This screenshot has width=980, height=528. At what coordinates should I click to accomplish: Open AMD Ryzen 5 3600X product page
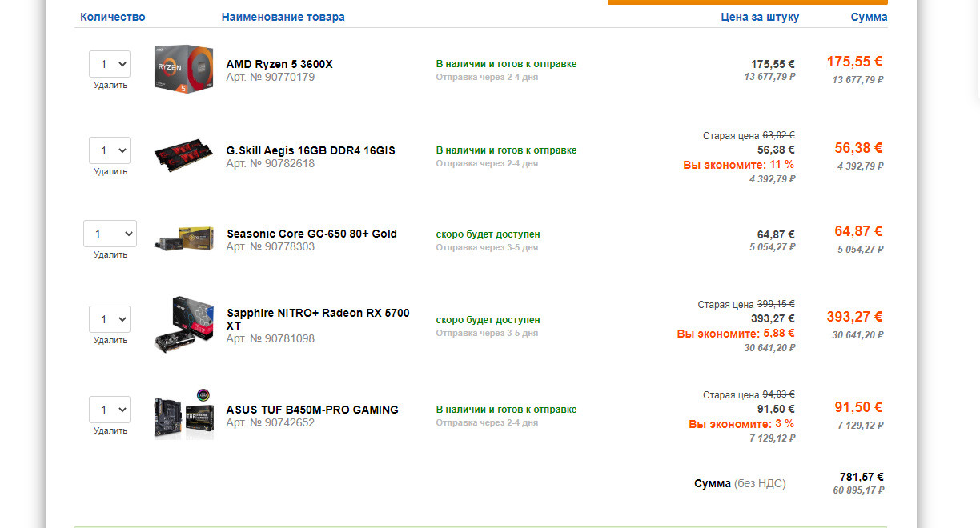point(279,64)
